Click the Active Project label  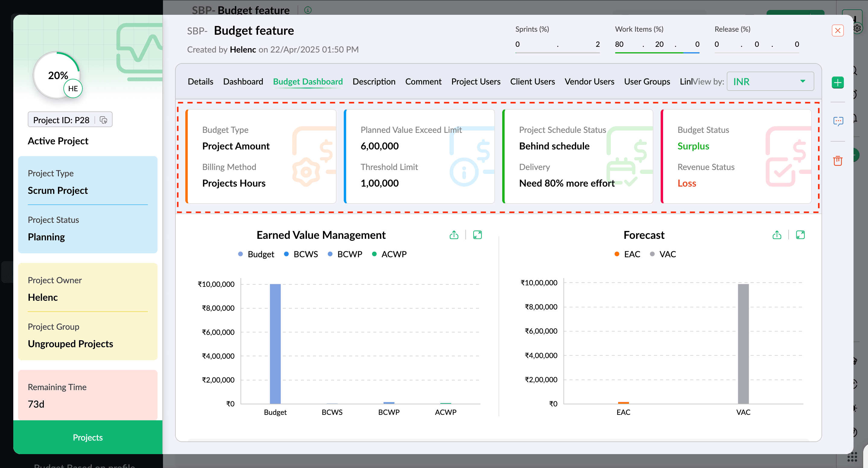click(x=58, y=141)
